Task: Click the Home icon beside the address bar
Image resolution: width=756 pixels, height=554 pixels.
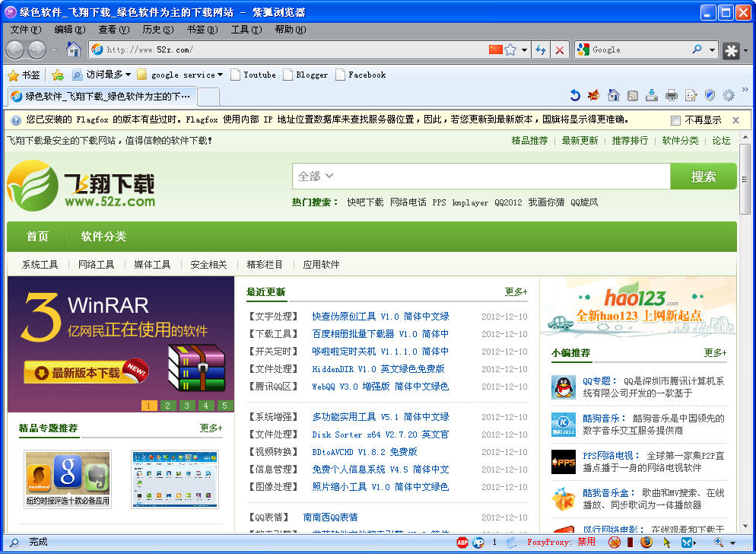Action: pyautogui.click(x=73, y=49)
